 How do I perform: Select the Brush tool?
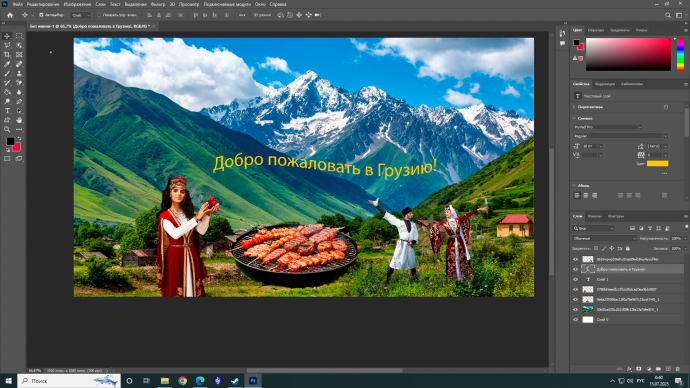pos(7,73)
